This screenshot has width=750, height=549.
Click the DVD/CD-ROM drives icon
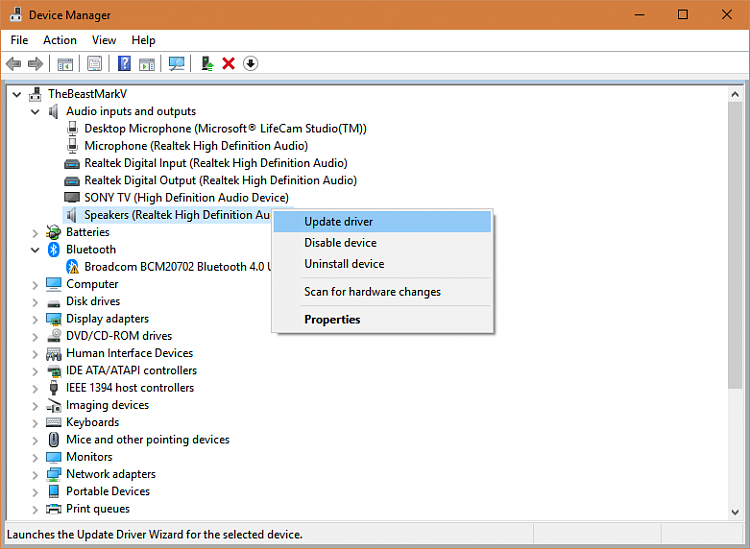pyautogui.click(x=54, y=336)
